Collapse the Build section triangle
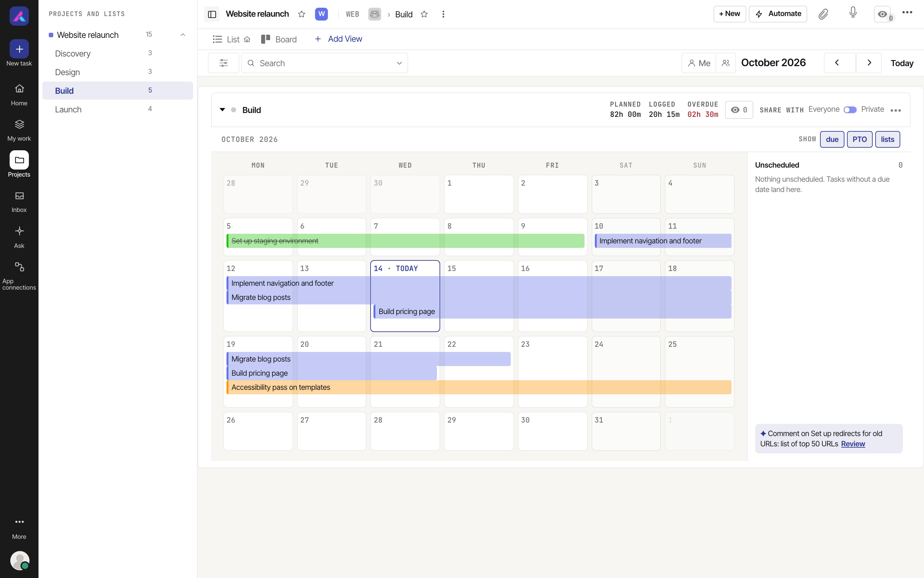This screenshot has height=578, width=924. (x=222, y=110)
